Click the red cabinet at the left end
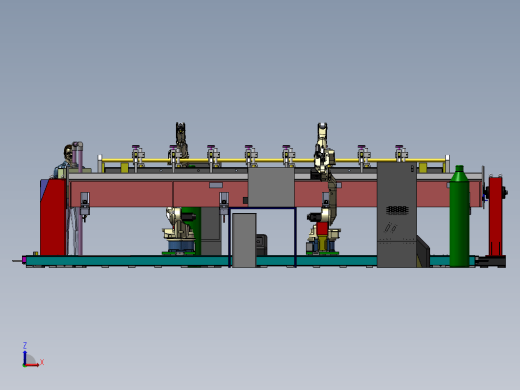The width and height of the screenshot is (520, 390). [53, 217]
